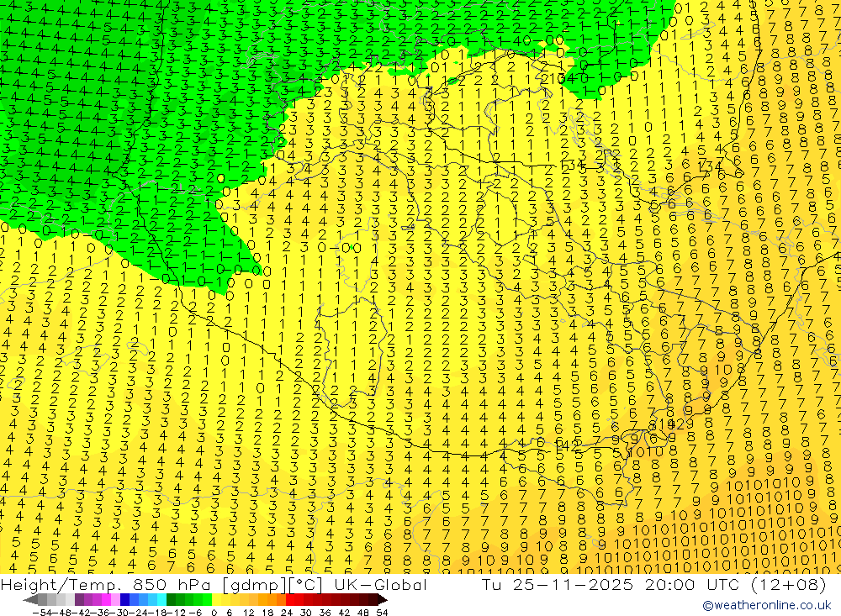
Task: Click the gray left arrow of the color scale
Action: pos(30,600)
